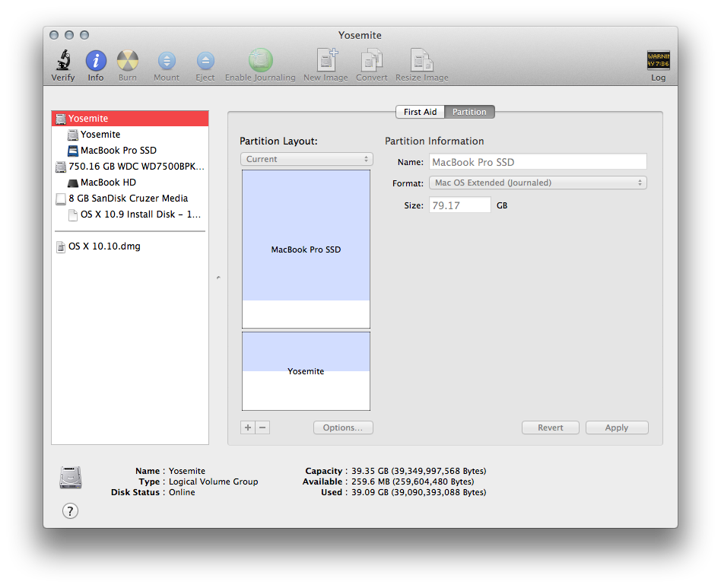Click the Resize Image toolbar icon
The height and width of the screenshot is (588, 721).
click(x=421, y=60)
